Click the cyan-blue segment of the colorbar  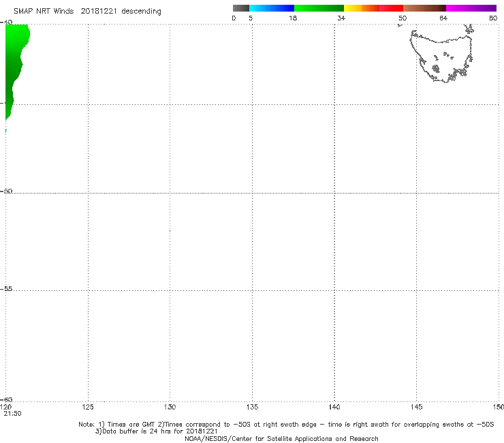272,8
